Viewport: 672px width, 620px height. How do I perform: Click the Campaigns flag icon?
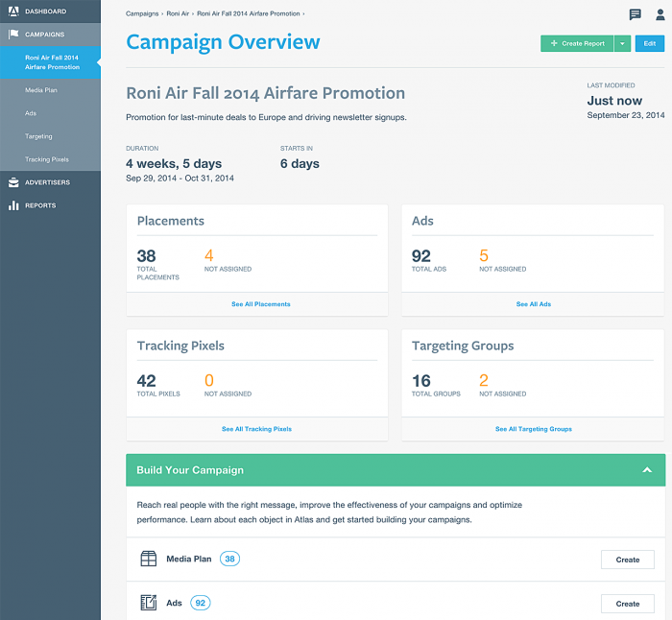click(13, 35)
